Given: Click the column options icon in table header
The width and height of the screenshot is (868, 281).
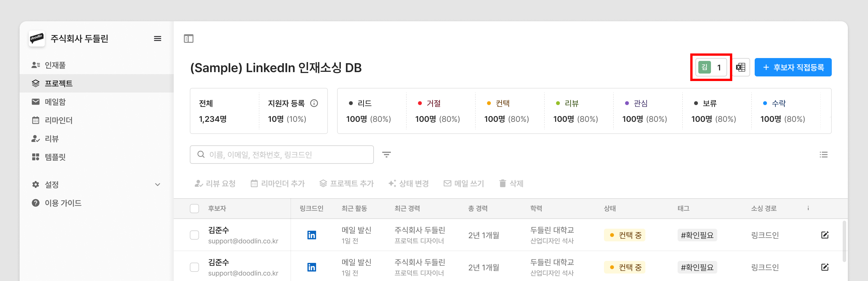Looking at the screenshot, I should [x=808, y=208].
